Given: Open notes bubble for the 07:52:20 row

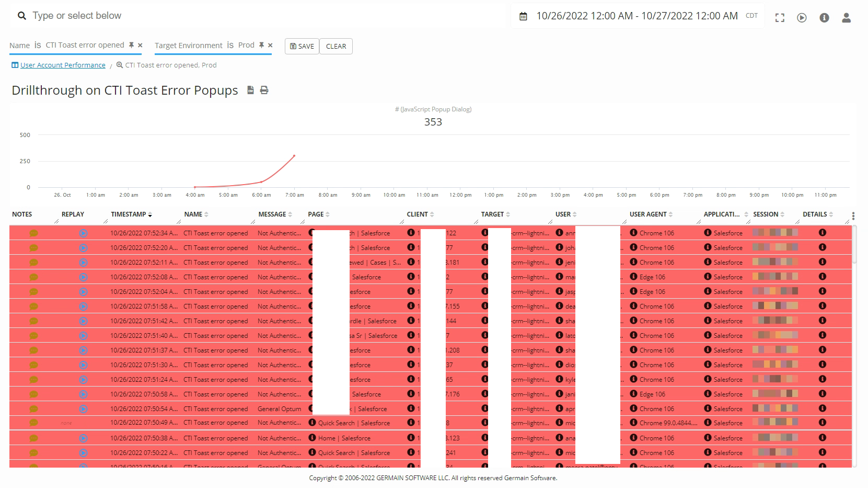Looking at the screenshot, I should click(x=33, y=248).
